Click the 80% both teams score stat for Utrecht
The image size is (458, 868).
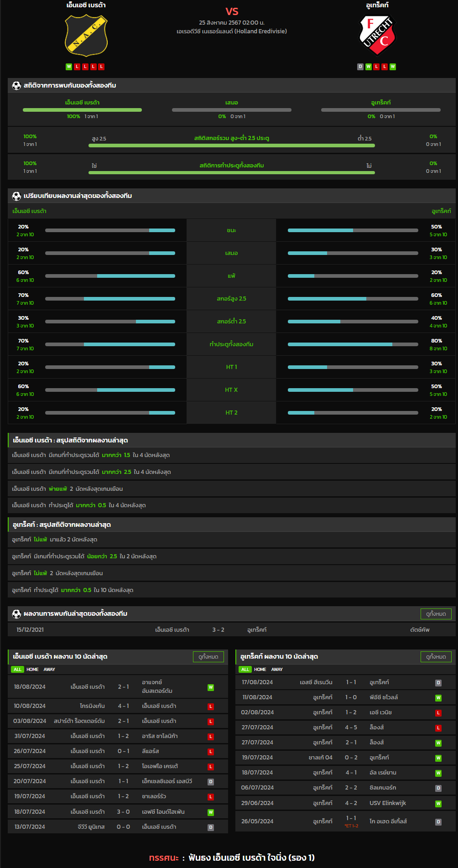coord(437,341)
